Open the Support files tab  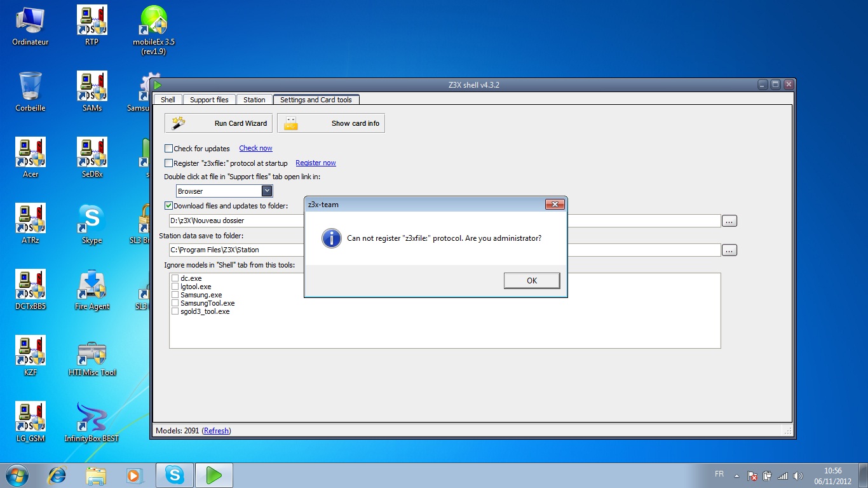coord(209,100)
